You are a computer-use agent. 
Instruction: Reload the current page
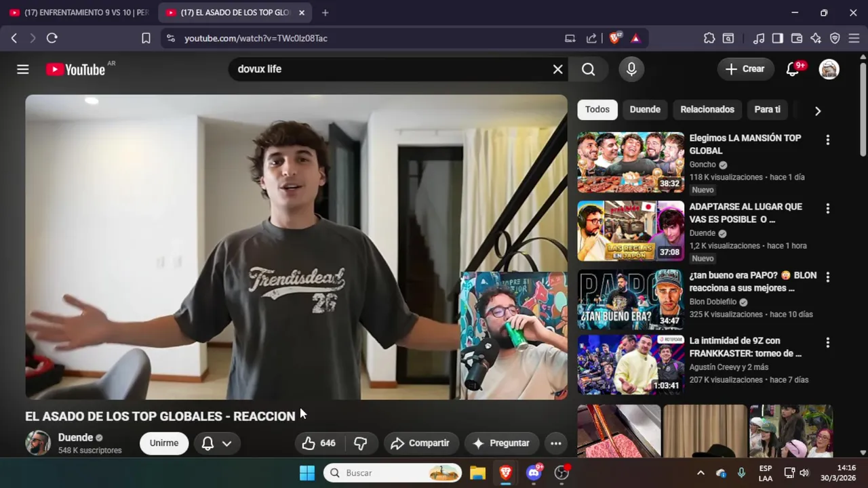click(52, 39)
